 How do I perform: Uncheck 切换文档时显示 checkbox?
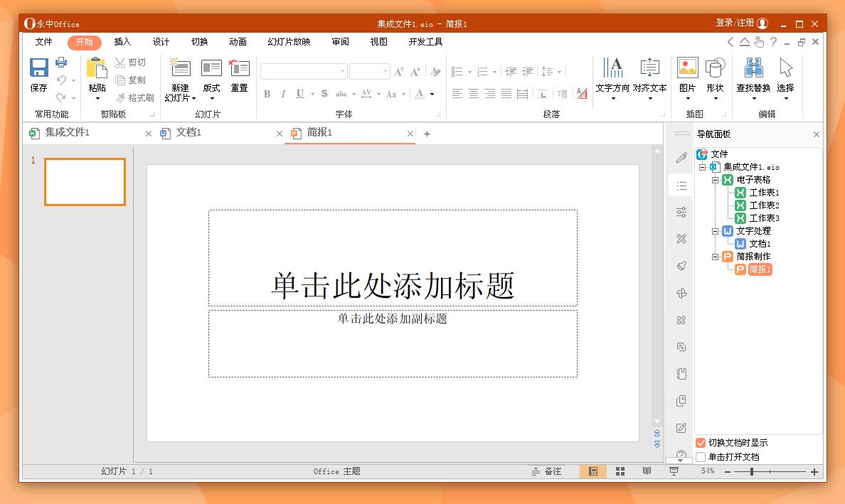click(701, 443)
